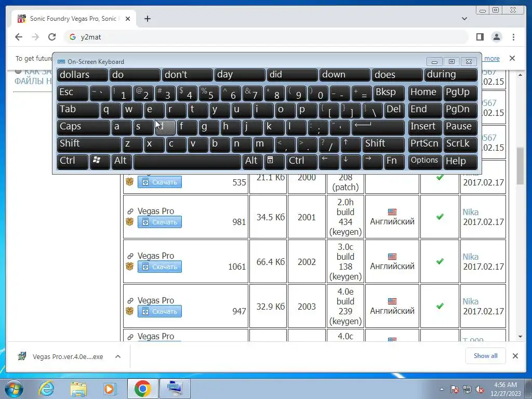Screen dimensions: 532x399
Task: Pick the 'dollars' text prediction
Action: point(82,75)
